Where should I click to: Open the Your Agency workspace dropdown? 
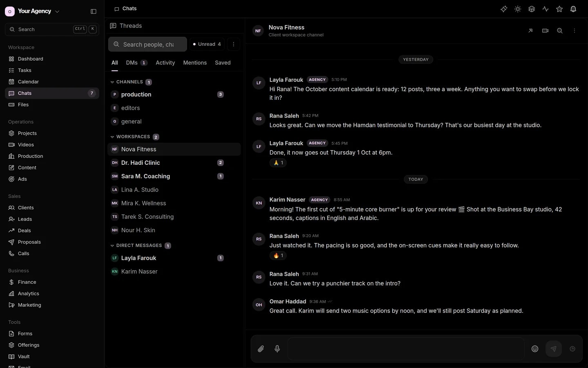click(33, 11)
